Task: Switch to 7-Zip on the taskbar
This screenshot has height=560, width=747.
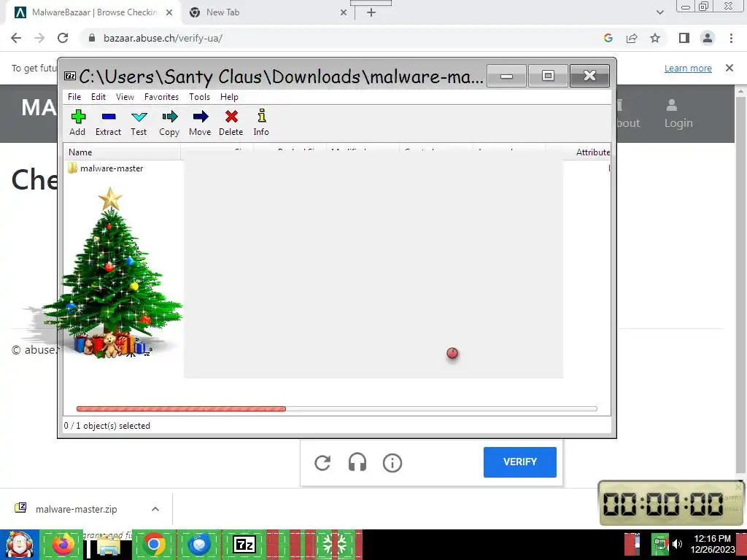Action: (x=244, y=545)
